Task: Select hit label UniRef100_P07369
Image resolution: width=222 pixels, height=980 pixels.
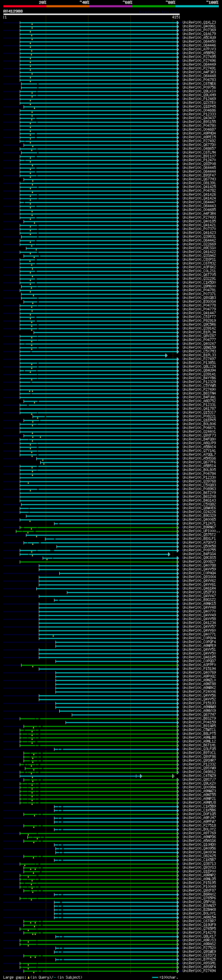Action: pos(199,30)
